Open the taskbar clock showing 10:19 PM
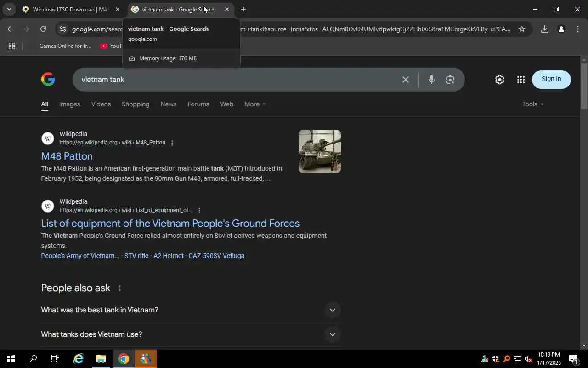 coord(549,359)
